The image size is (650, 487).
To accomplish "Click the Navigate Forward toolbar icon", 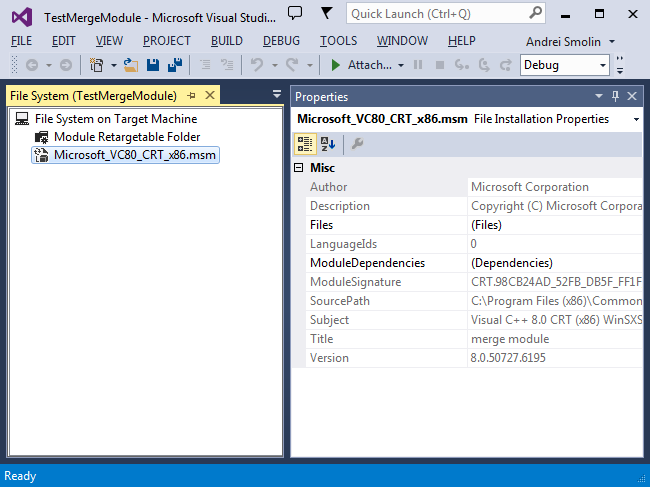I will click(x=65, y=65).
